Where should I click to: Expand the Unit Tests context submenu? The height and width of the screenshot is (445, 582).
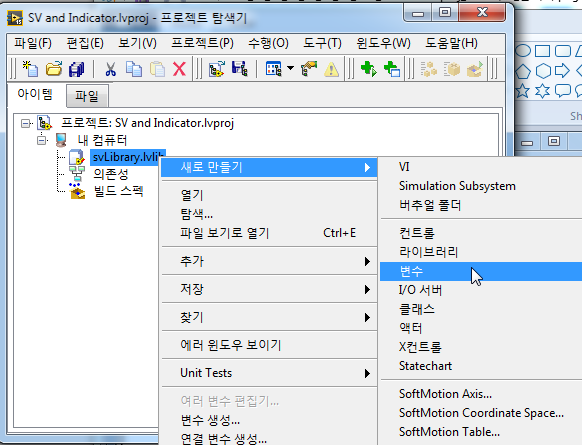point(269,373)
